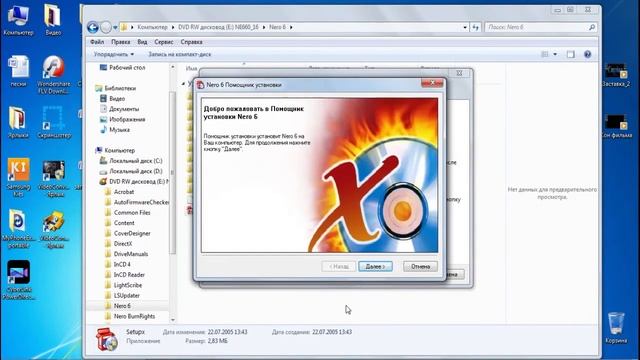The image size is (640, 360).
Task: Select the Samsung Kies desktop icon
Action: click(18, 178)
